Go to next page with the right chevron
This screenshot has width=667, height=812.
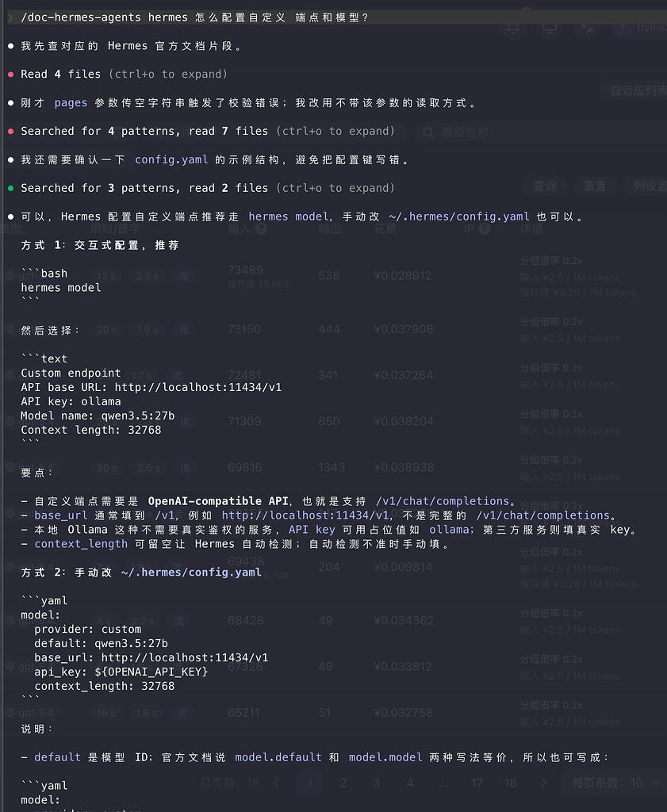[x=543, y=783]
